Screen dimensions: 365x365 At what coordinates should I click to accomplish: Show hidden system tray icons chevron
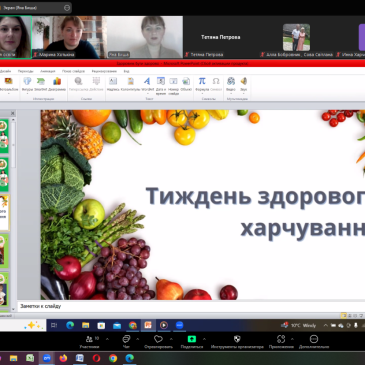325,325
